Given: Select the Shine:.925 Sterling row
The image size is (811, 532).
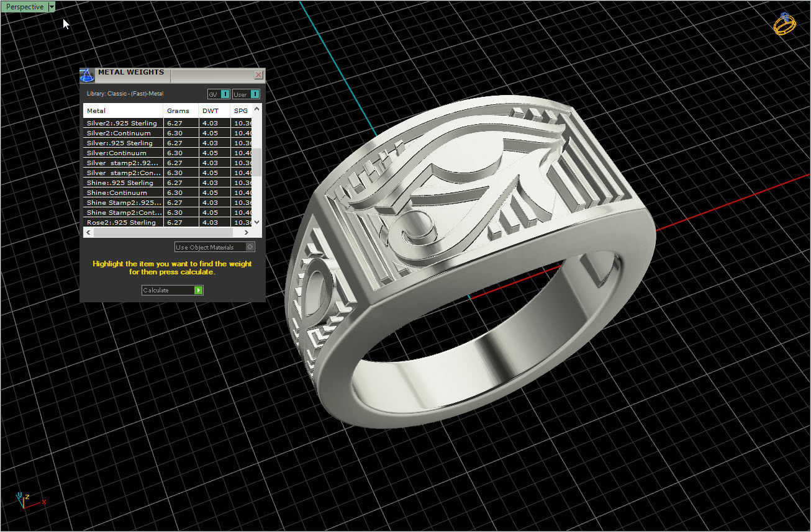Looking at the screenshot, I should (168, 183).
